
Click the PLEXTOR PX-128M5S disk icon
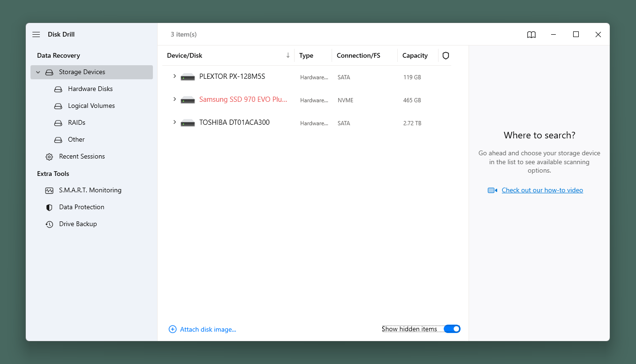click(x=188, y=76)
